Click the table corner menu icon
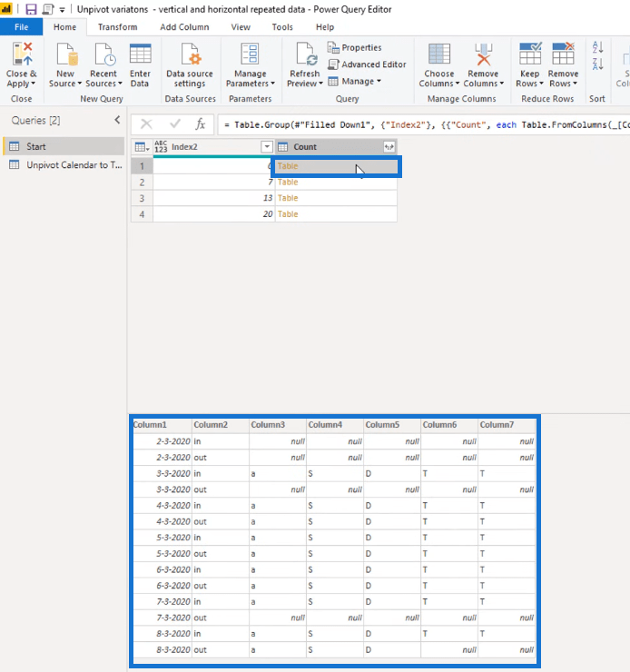 142,147
